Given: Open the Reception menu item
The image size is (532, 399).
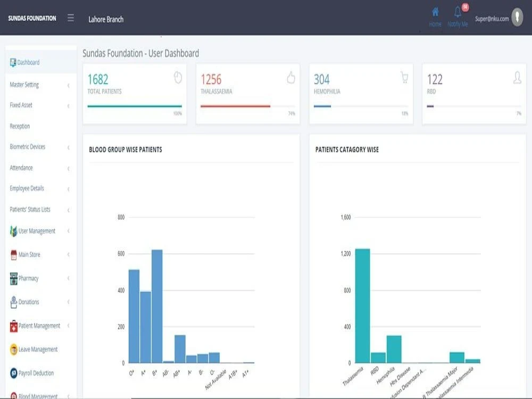Looking at the screenshot, I should pyautogui.click(x=41, y=126).
